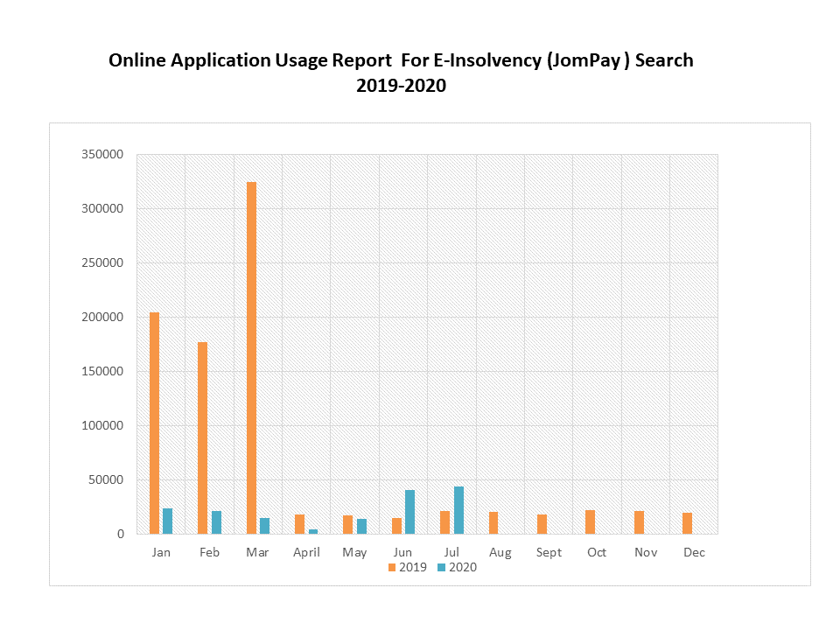Image resolution: width=840 pixels, height=630 pixels.
Task: Select the orange 2019 bar for Oct
Action: click(x=591, y=522)
